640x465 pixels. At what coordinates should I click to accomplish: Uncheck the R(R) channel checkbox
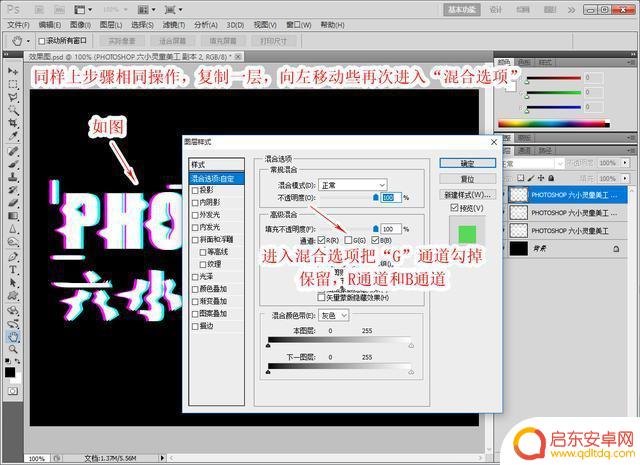[321, 240]
